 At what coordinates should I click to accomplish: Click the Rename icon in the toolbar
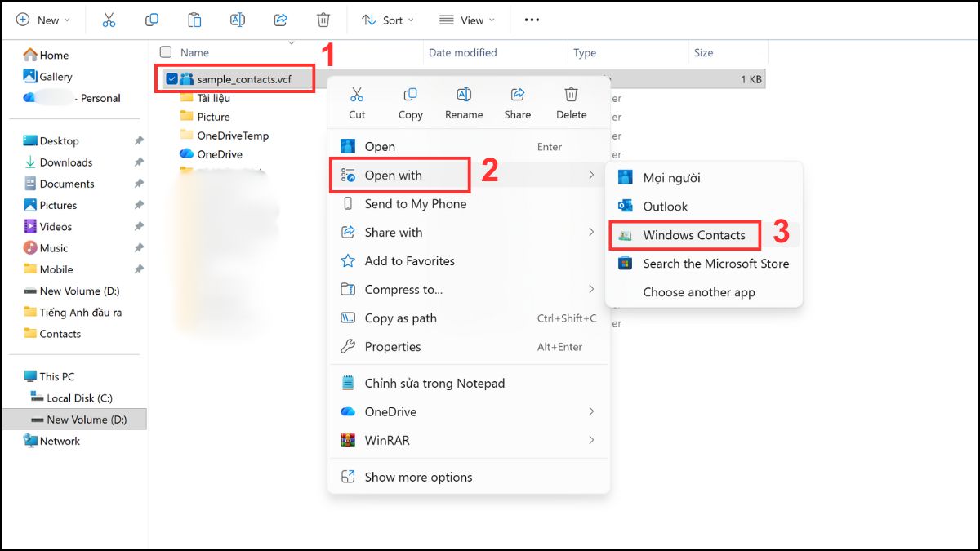coord(238,20)
